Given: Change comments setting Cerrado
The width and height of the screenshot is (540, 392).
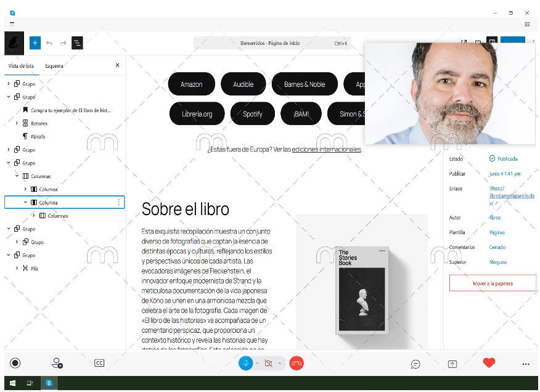Looking at the screenshot, I should [x=497, y=247].
